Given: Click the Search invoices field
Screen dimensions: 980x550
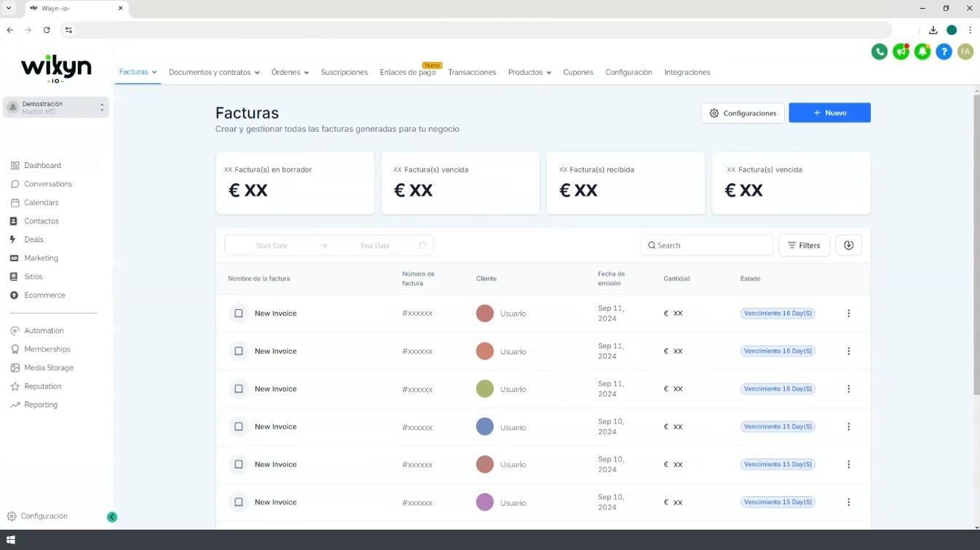Looking at the screenshot, I should 707,245.
